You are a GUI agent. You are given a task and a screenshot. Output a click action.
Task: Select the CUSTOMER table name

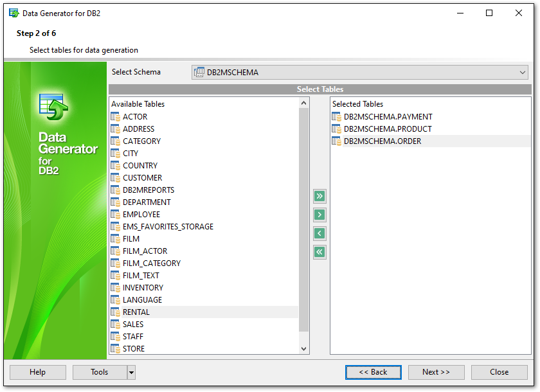coord(142,178)
